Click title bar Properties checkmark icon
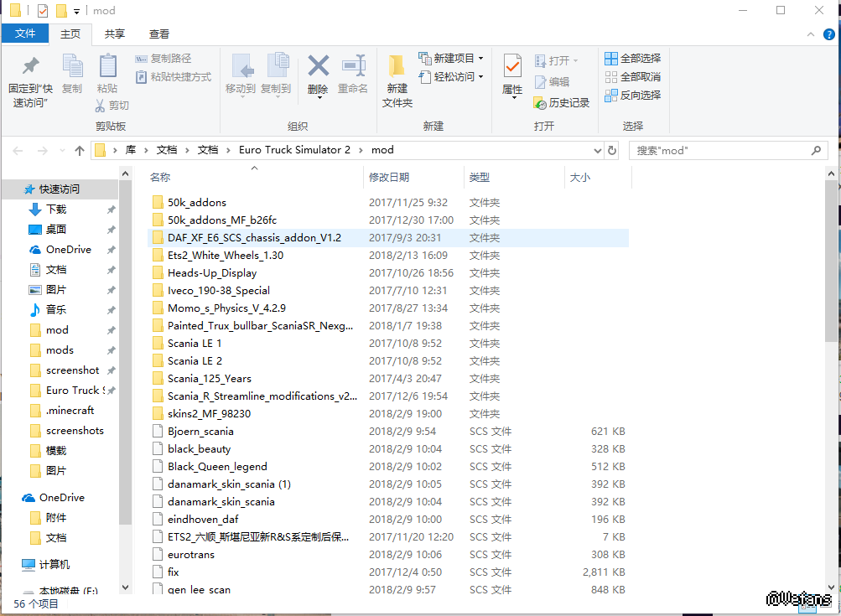The width and height of the screenshot is (841, 616). click(43, 11)
